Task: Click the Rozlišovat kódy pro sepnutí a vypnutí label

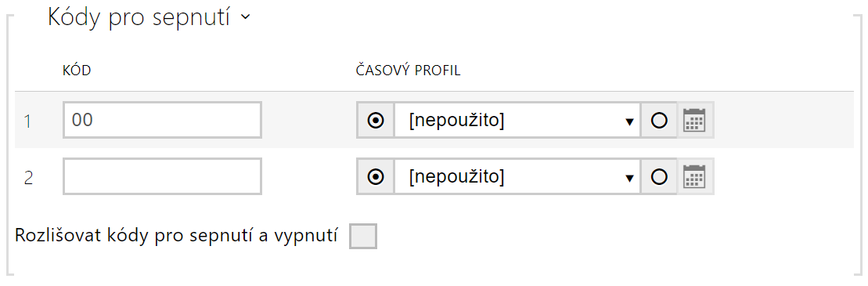Action: tap(177, 236)
